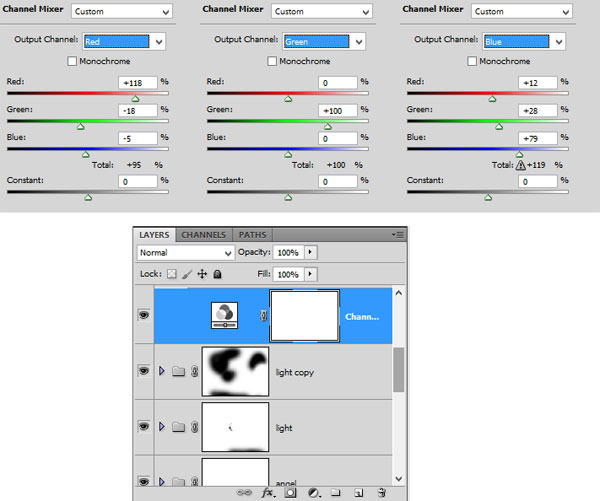Select the light copy group mask thumbnail
The height and width of the screenshot is (501, 600).
[235, 371]
